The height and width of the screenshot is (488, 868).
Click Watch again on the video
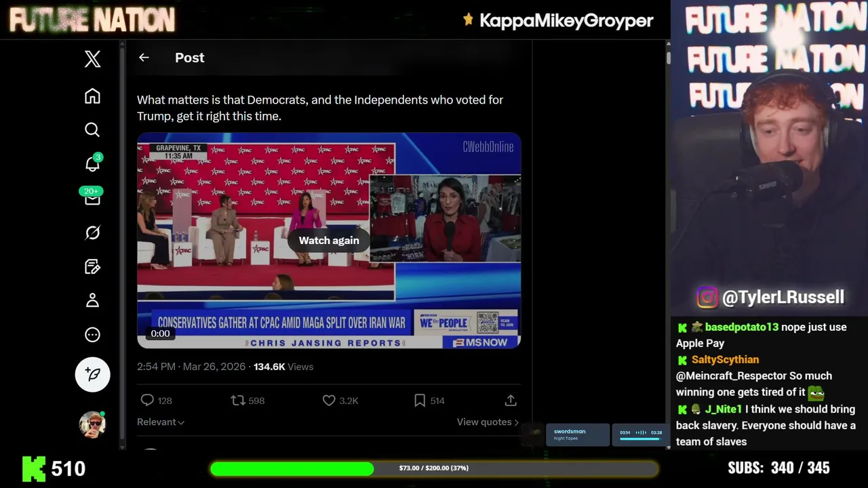tap(329, 241)
